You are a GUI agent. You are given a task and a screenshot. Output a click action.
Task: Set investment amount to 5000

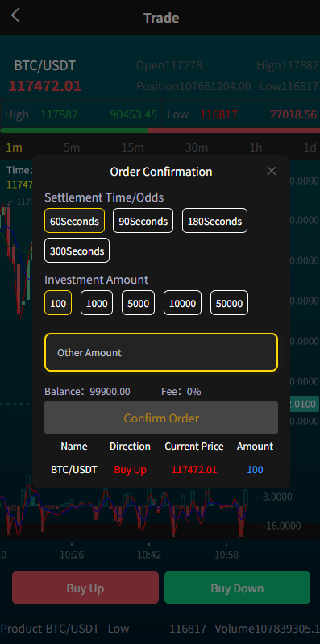(x=138, y=303)
